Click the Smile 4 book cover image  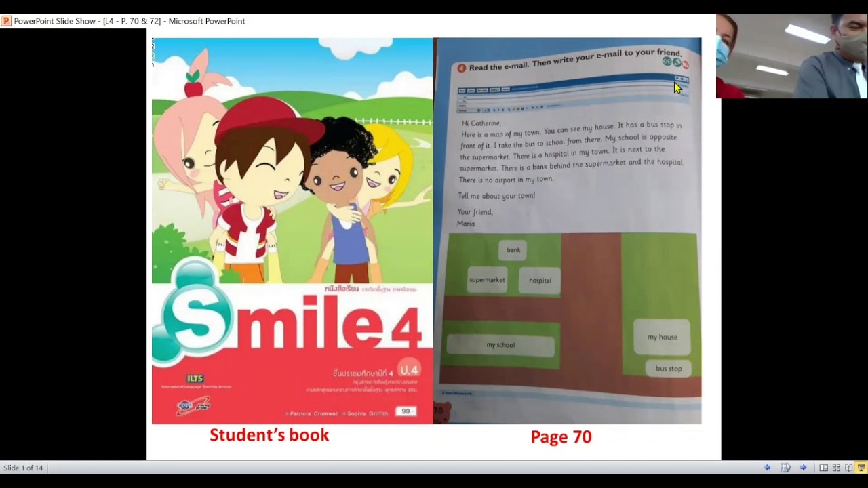(x=292, y=231)
